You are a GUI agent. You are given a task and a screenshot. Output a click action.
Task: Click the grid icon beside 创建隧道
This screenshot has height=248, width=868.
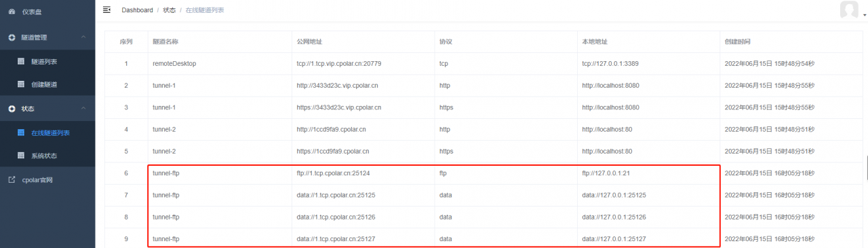(21, 84)
